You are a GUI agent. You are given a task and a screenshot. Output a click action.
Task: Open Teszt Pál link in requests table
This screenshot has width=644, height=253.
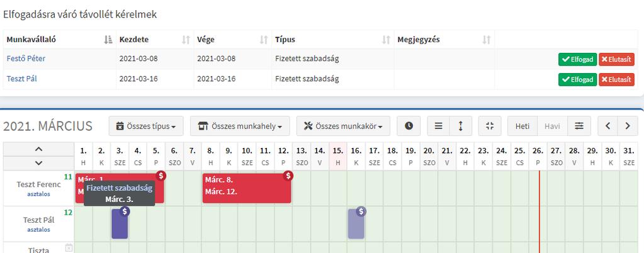pyautogui.click(x=22, y=79)
